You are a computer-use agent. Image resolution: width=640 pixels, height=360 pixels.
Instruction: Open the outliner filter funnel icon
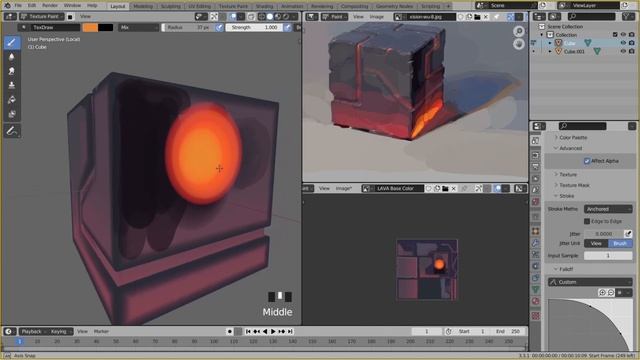pos(627,16)
